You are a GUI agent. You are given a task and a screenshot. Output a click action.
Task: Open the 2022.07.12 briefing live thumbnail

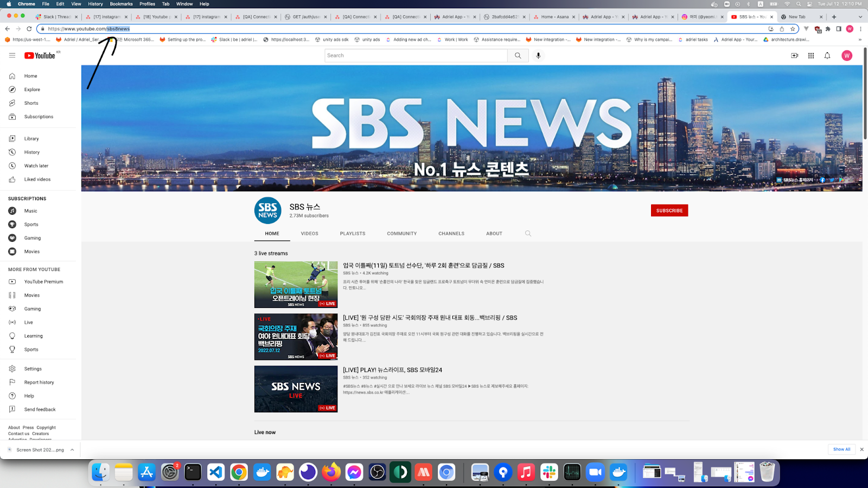pos(296,337)
